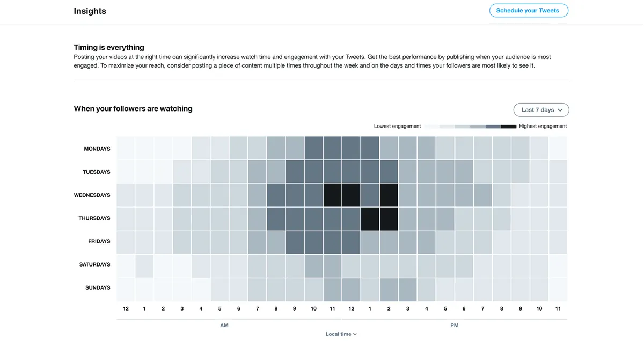Select the Wednesdays 11 AM heatmap cell
644x362 pixels.
tap(332, 195)
